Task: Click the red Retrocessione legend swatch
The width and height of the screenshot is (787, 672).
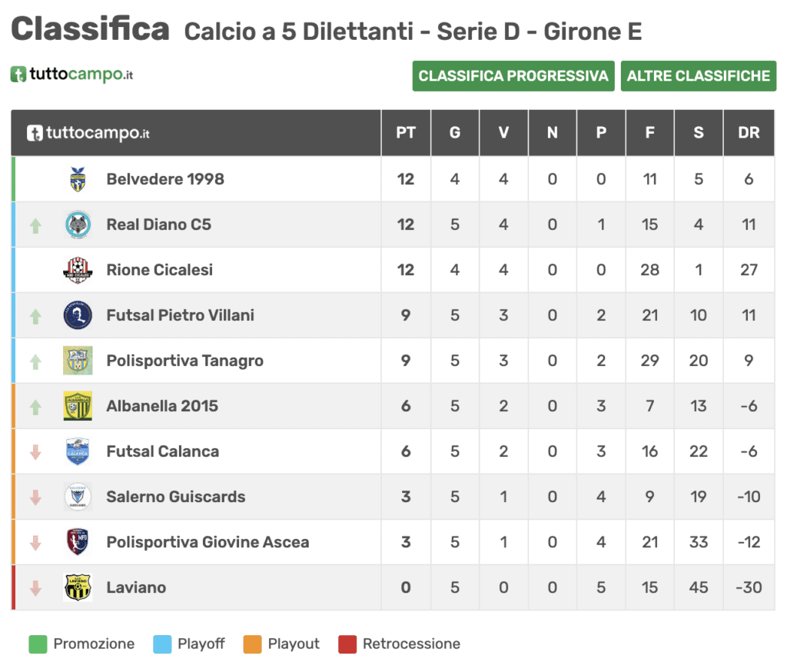Action: point(347,644)
